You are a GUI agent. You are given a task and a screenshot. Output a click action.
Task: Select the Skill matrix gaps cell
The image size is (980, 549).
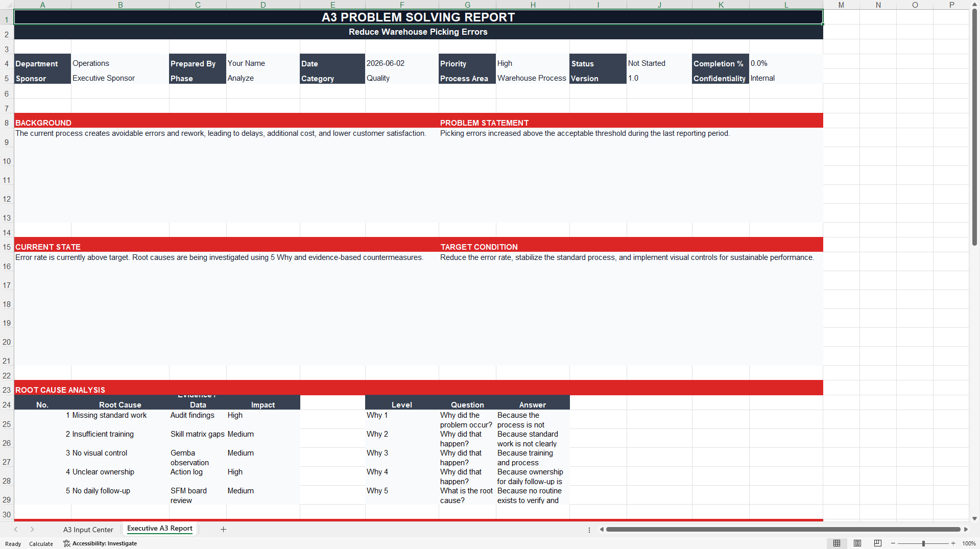tap(198, 438)
